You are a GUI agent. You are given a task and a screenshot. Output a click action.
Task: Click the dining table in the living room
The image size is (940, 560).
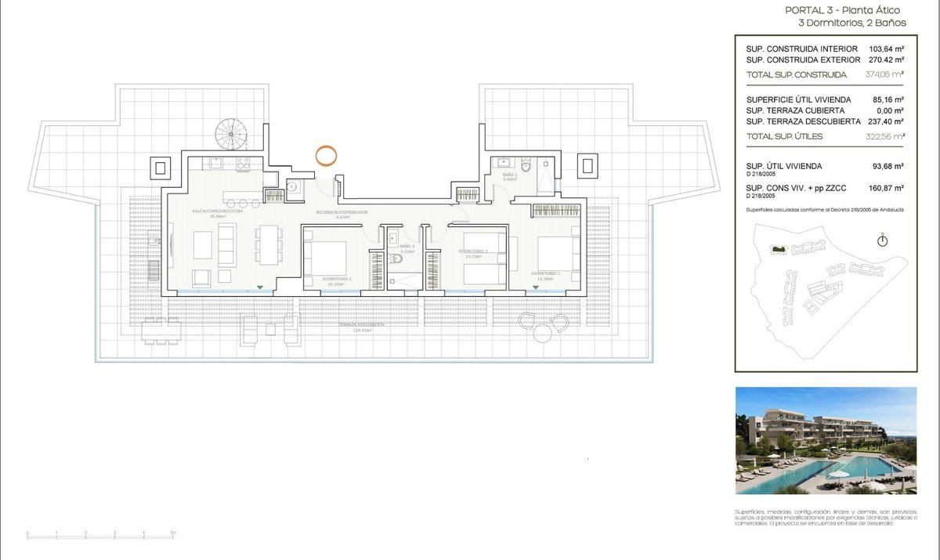[268, 244]
